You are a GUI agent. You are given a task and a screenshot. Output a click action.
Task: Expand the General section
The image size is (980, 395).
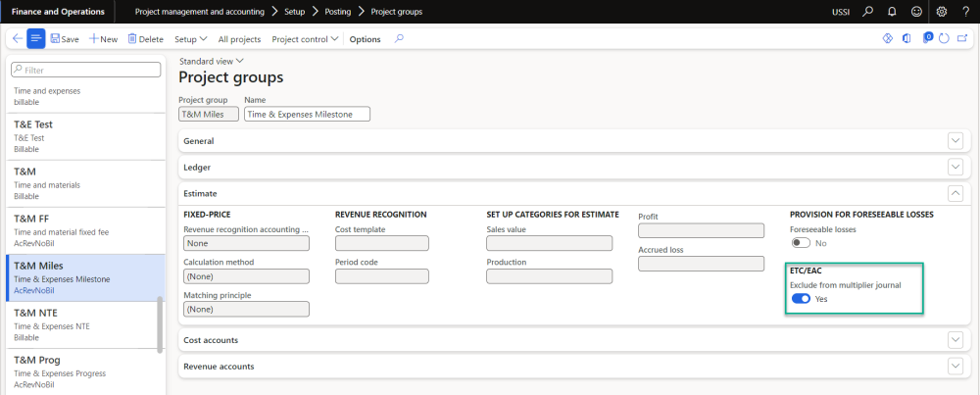pos(572,141)
